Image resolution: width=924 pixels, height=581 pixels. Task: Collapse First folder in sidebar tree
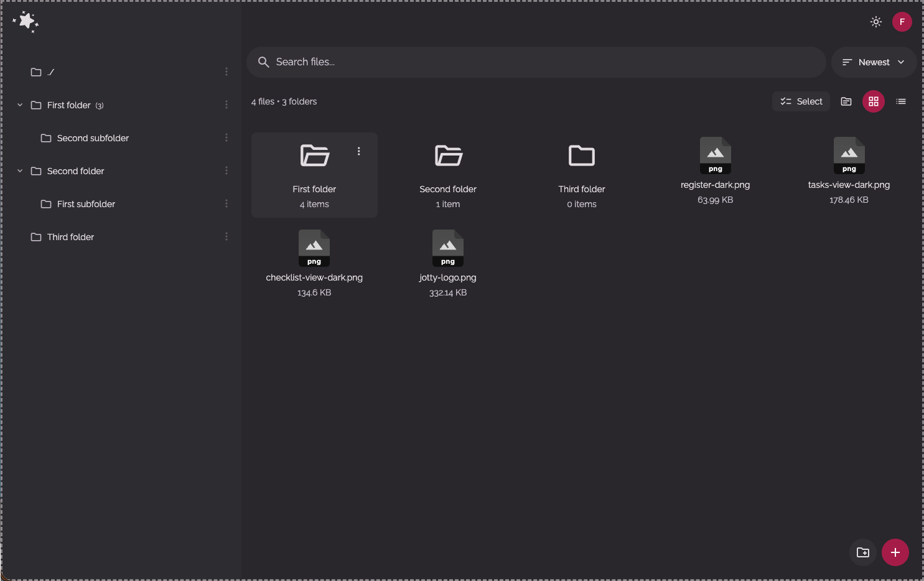coord(20,105)
